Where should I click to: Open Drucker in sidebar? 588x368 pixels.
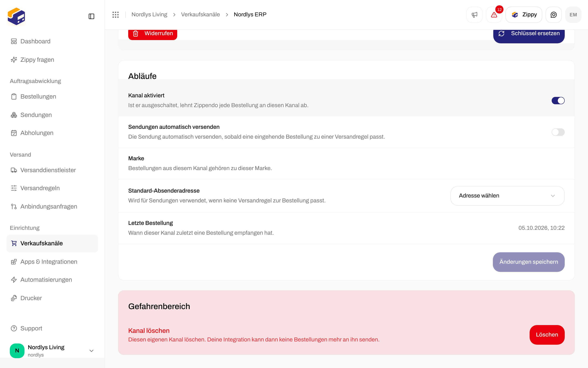click(x=52, y=298)
